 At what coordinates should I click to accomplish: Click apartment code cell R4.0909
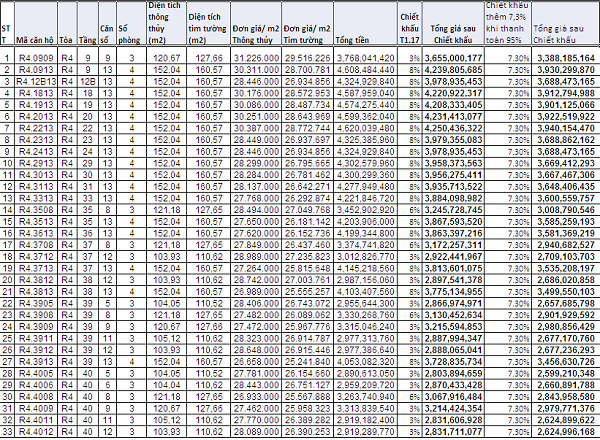click(x=36, y=58)
